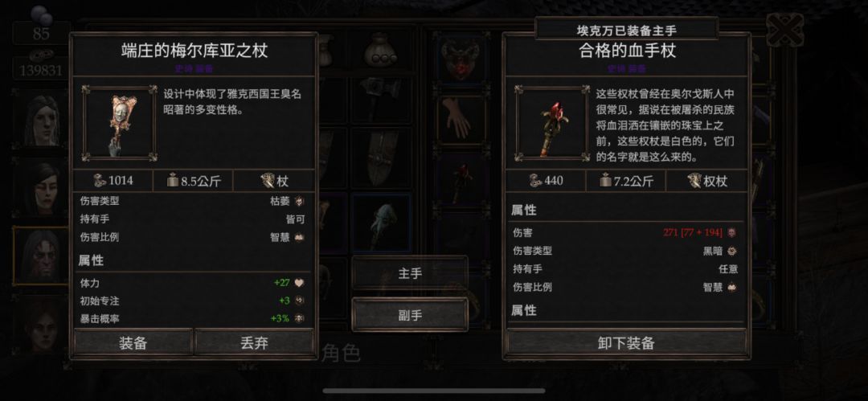Select the 主手 main hand option
This screenshot has width=868, height=401.
pyautogui.click(x=410, y=273)
